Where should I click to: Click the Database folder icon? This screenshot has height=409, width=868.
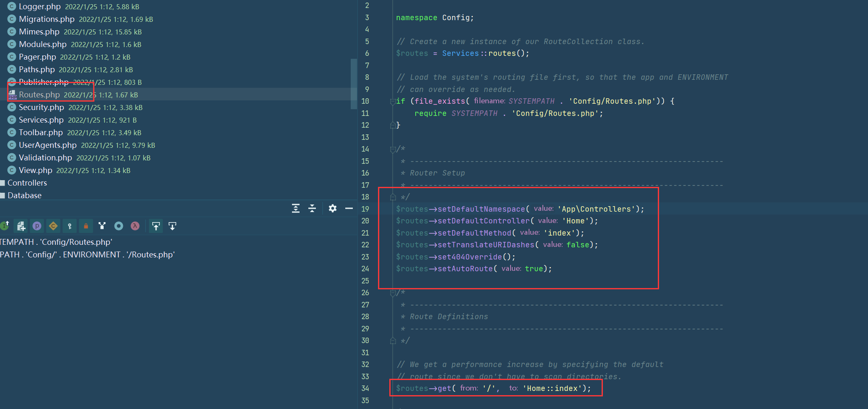pyautogui.click(x=3, y=195)
